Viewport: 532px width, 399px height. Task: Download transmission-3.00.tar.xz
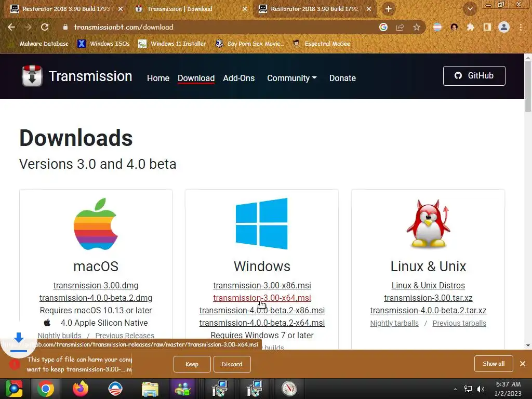point(428,298)
